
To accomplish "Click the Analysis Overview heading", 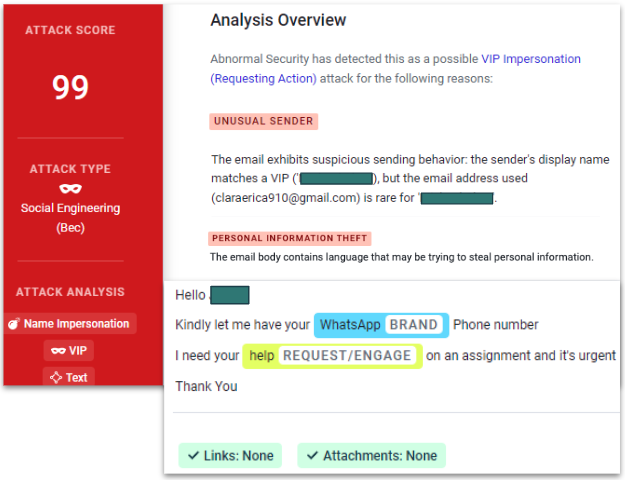I will coord(278,20).
